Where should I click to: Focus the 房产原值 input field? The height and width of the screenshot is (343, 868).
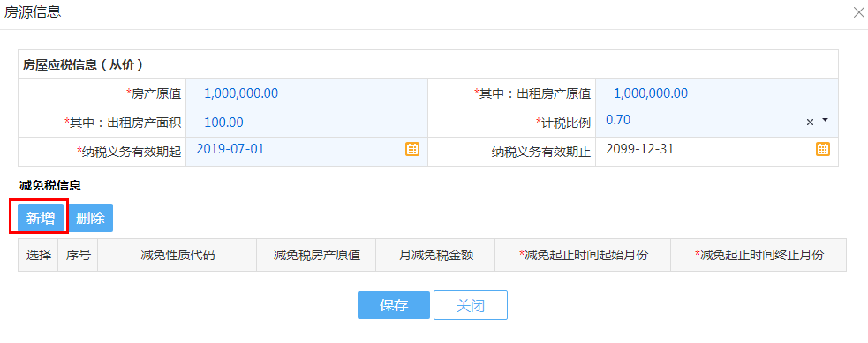306,93
